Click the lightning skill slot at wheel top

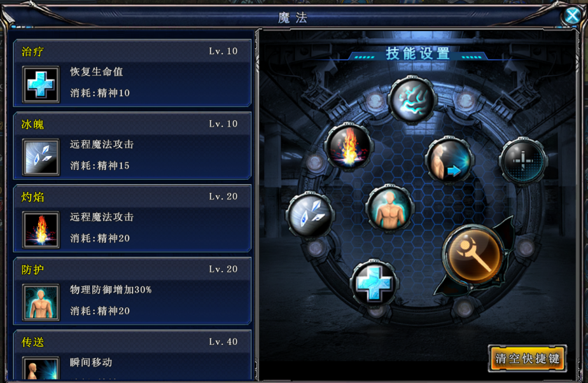[412, 99]
